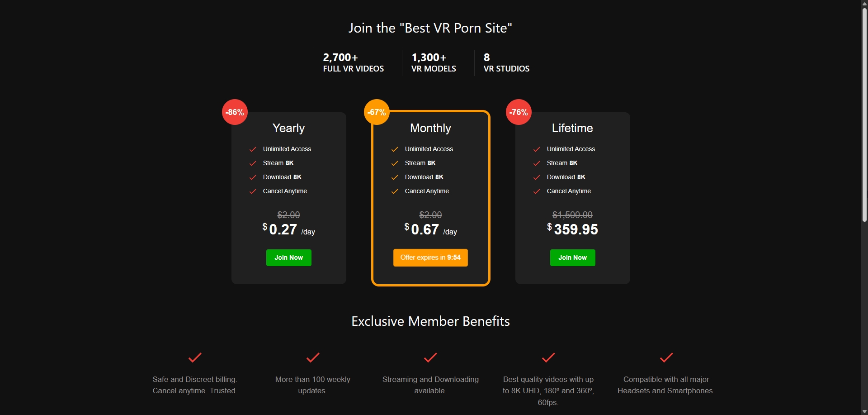This screenshot has height=415, width=868.
Task: Click the red checkmark beside Unlimited Access in Yearly plan
Action: 253,149
